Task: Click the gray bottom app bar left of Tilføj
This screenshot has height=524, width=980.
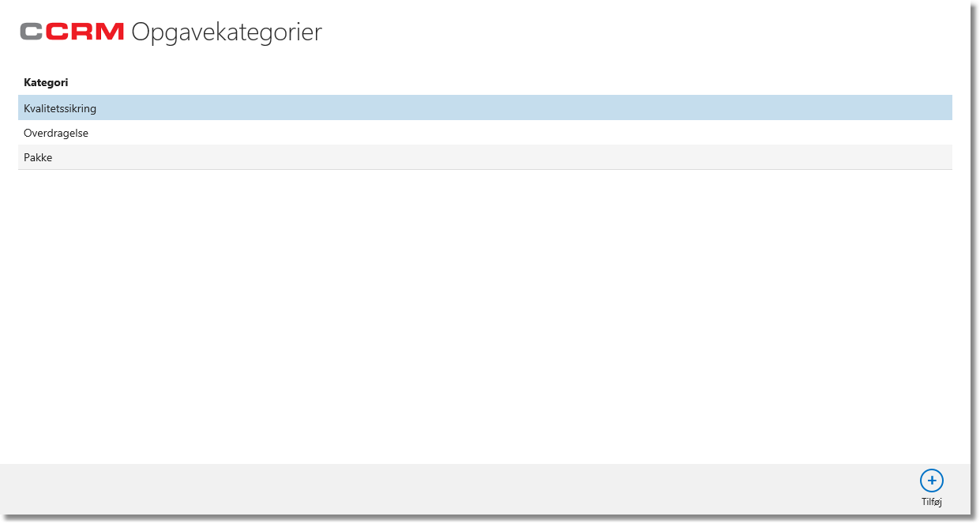Action: pyautogui.click(x=458, y=490)
